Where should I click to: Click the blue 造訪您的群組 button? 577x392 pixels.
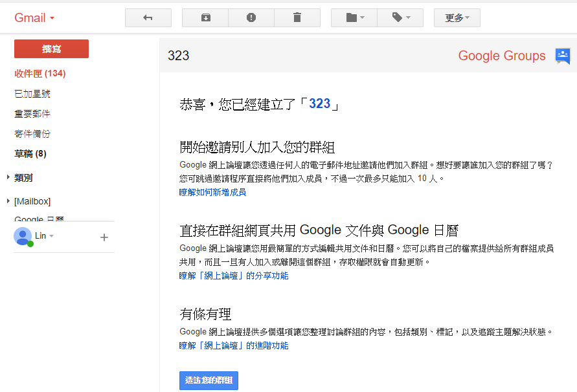(209, 380)
